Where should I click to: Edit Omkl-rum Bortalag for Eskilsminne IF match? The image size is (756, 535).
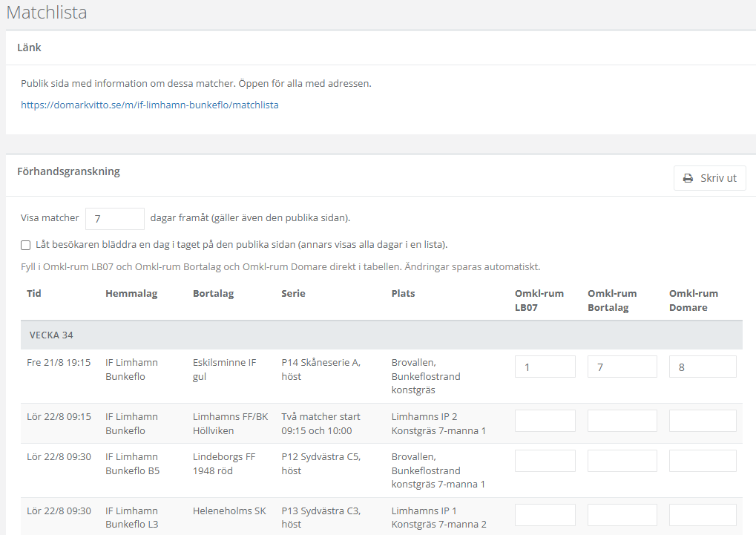[622, 367]
